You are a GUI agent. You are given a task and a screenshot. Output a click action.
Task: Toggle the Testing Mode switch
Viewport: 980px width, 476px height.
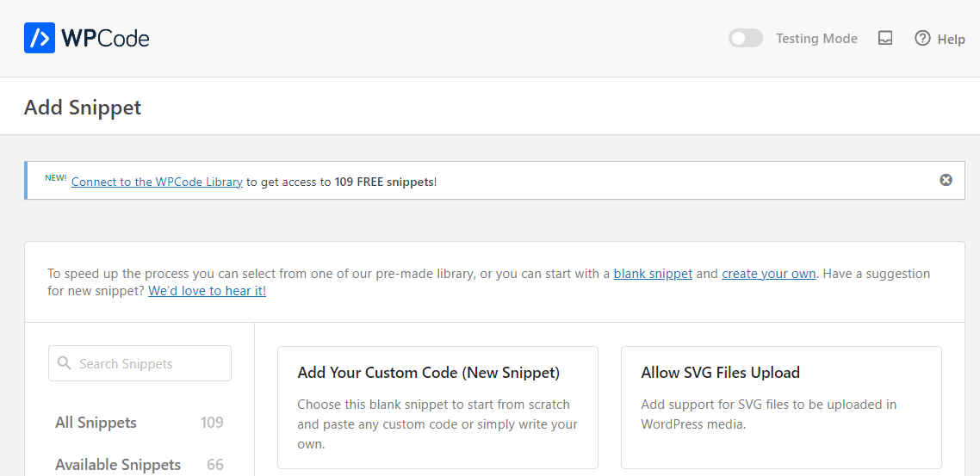coord(745,38)
